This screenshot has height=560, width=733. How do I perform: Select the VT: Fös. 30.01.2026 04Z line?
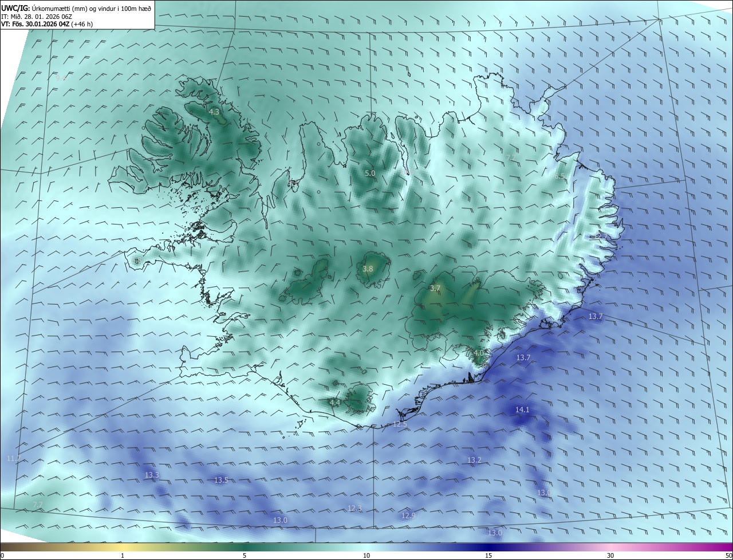[x=46, y=24]
